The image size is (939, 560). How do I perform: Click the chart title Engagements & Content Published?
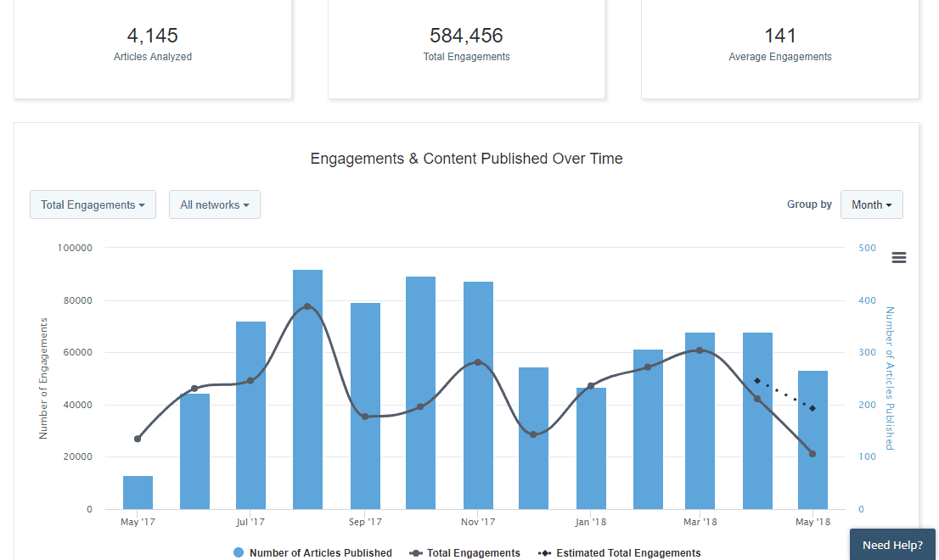pyautogui.click(x=466, y=159)
